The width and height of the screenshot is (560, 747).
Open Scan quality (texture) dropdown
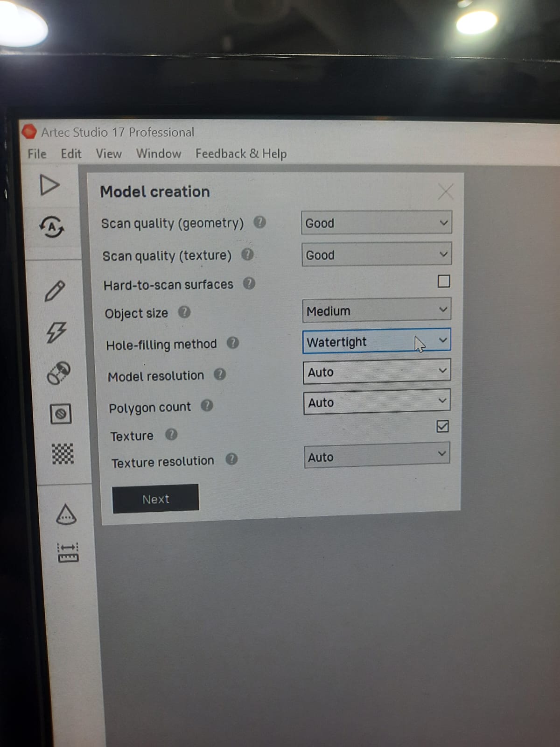click(x=377, y=254)
